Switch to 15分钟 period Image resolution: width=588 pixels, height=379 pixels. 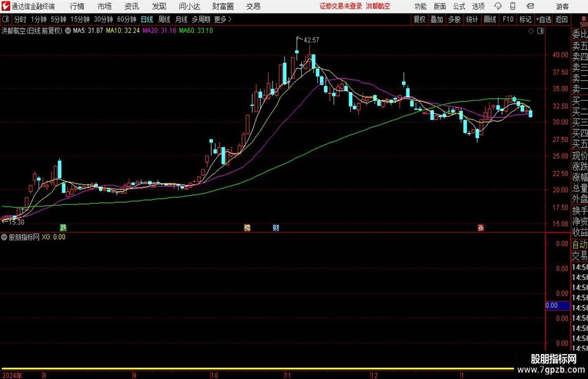click(80, 19)
